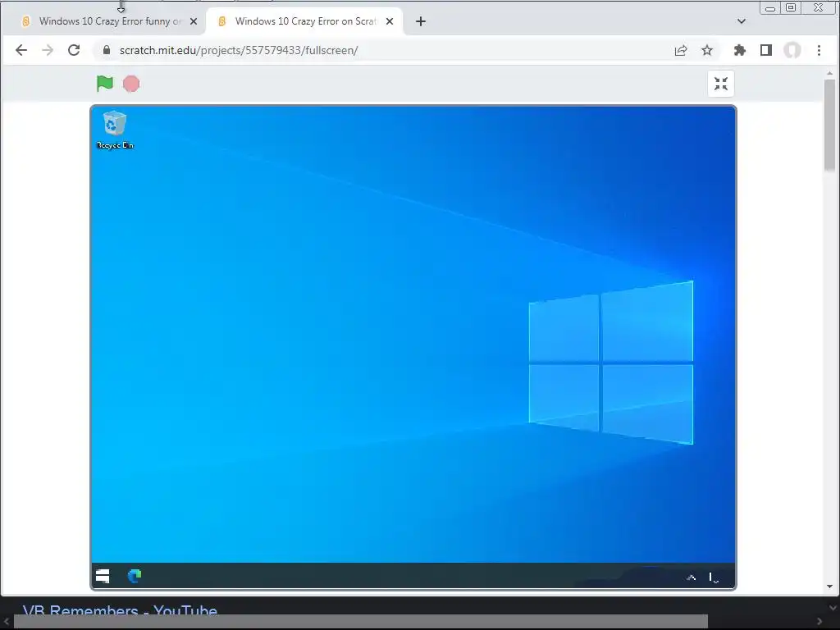Screen dimensions: 840x630
Task: Share this page via share icon
Action: click(x=681, y=50)
